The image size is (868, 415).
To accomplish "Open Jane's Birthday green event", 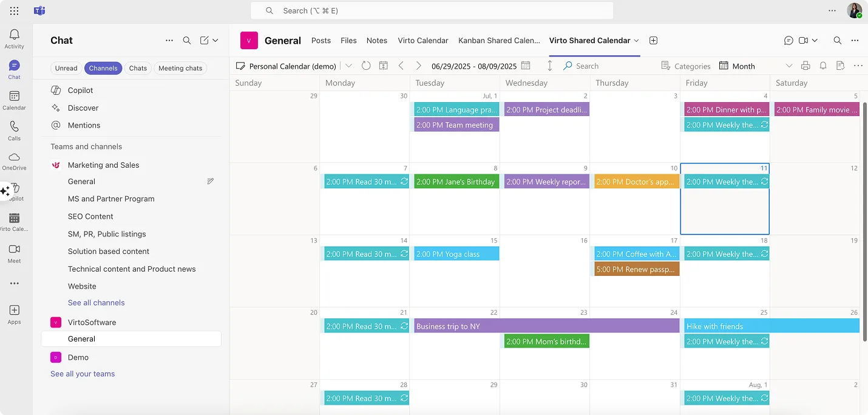I will [x=456, y=182].
